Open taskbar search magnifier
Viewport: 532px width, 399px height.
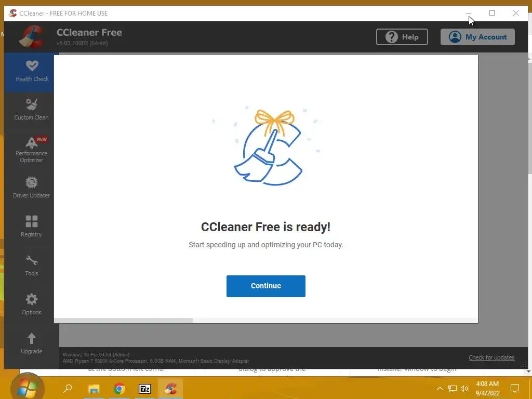click(x=68, y=389)
